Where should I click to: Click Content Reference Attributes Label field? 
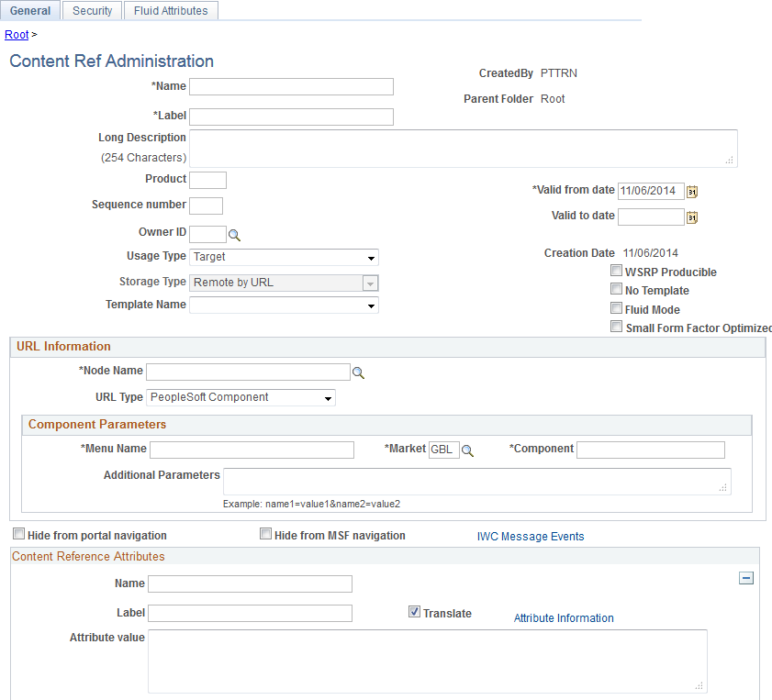(x=250, y=613)
